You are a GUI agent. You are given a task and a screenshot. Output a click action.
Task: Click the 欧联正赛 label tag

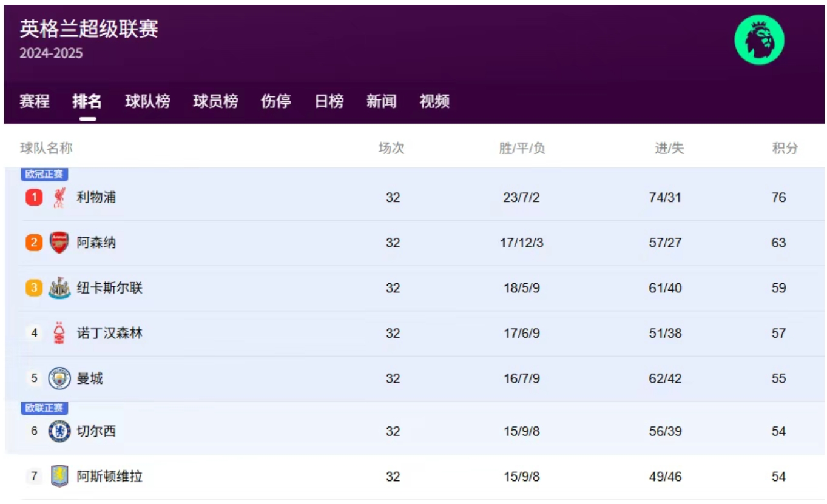click(44, 408)
